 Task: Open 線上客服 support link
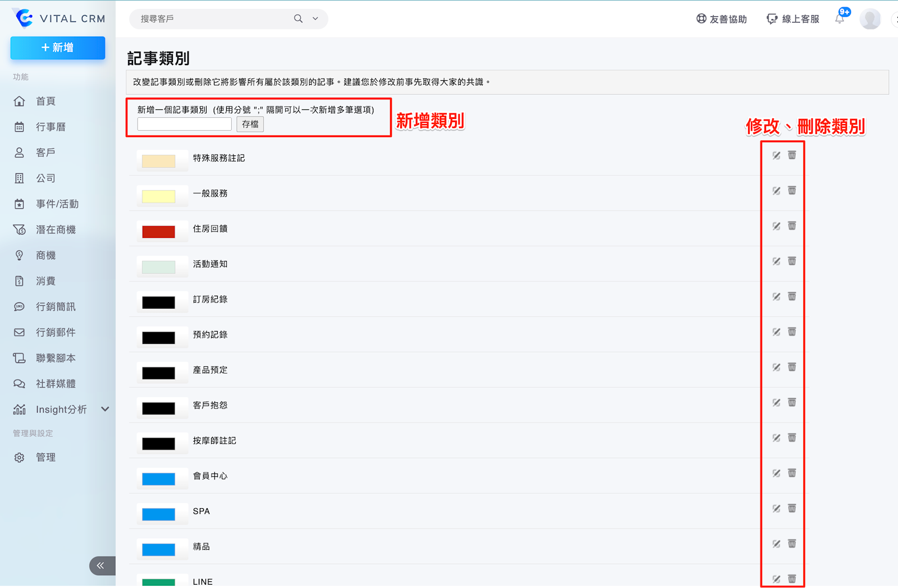(793, 19)
